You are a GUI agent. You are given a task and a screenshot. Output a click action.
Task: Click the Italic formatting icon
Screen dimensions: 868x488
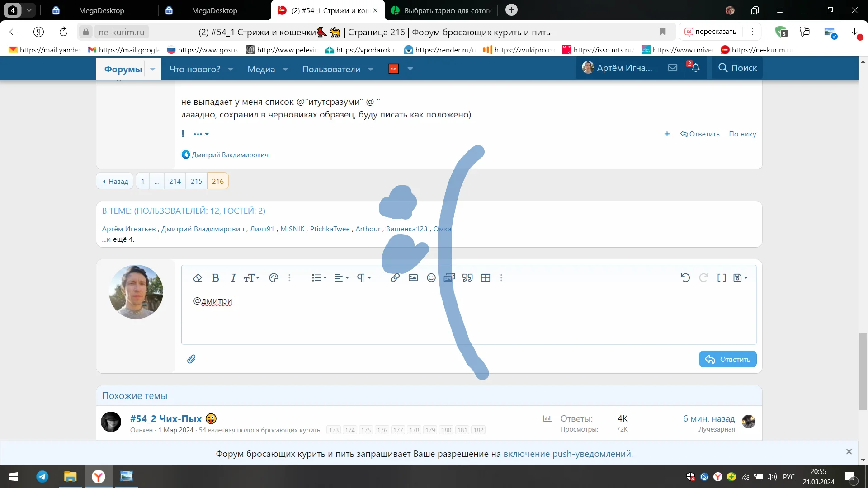pos(233,278)
